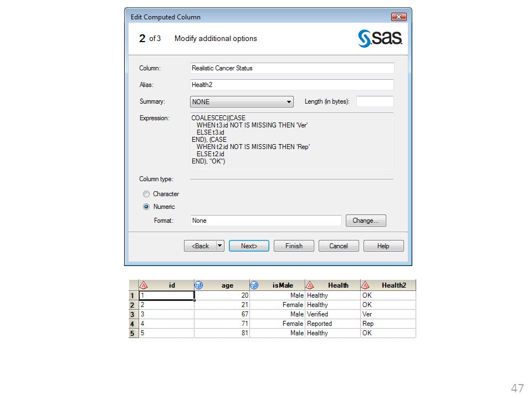Click the character type icon in id column header
532x399 pixels.
click(x=144, y=285)
